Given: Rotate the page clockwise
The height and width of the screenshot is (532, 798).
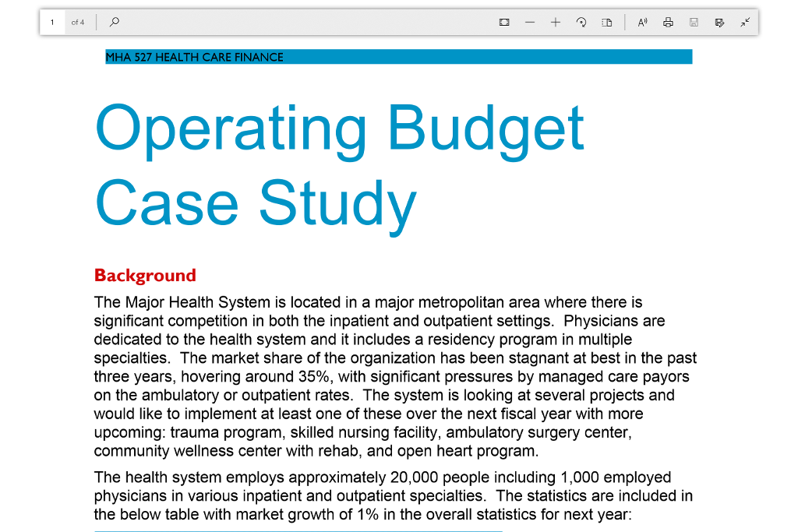Looking at the screenshot, I should [x=581, y=22].
